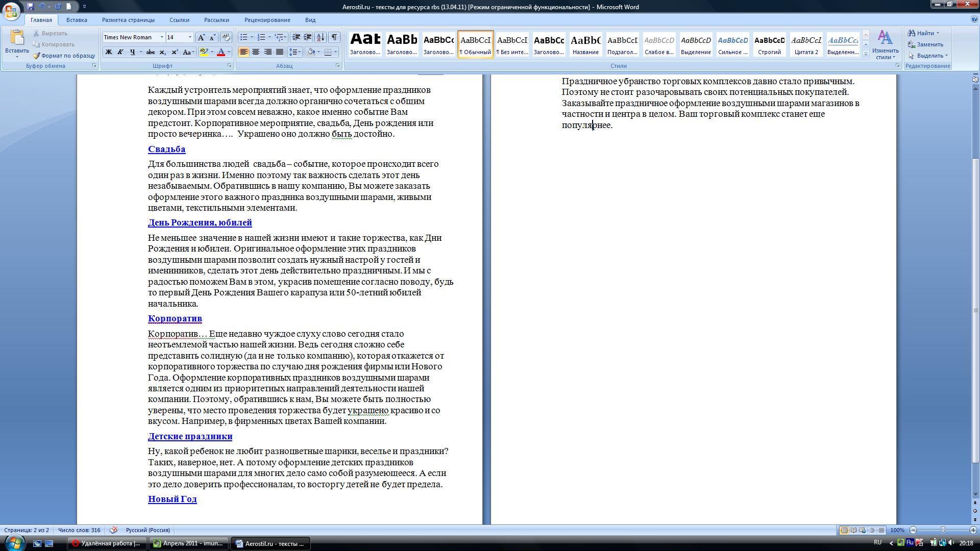
Task: Toggle center text alignment
Action: (256, 52)
